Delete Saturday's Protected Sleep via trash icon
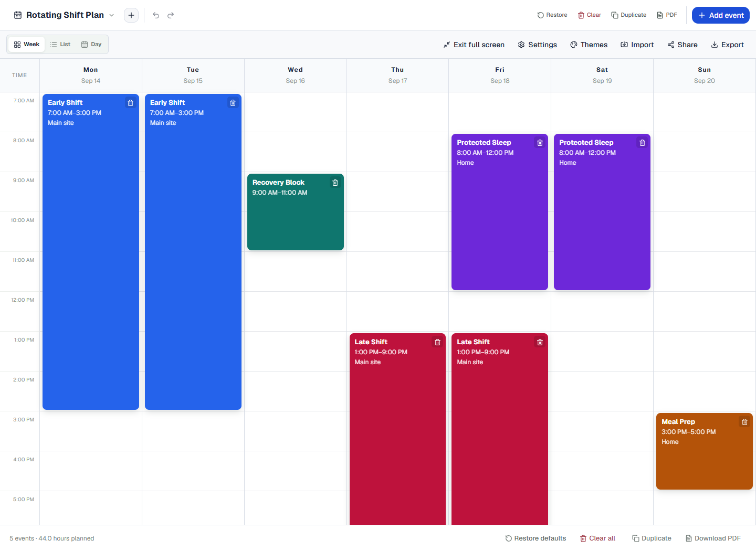The width and height of the screenshot is (756, 551). click(642, 143)
